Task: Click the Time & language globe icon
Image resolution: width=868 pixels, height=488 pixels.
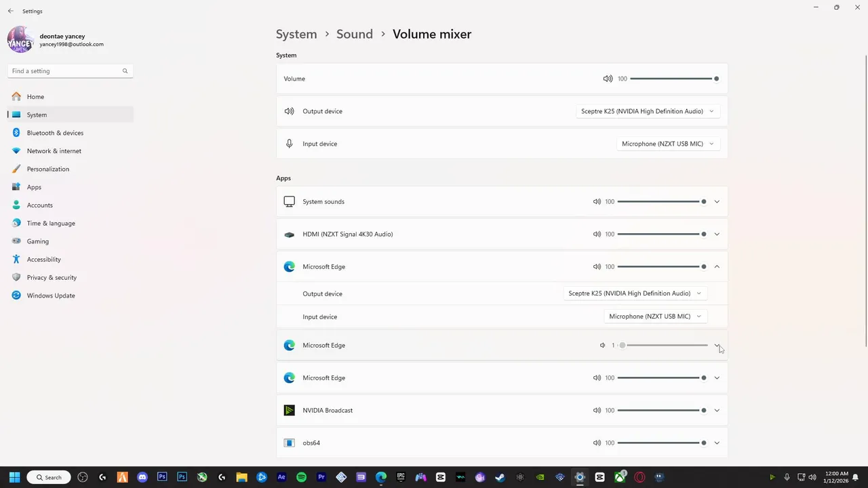Action: (x=16, y=223)
